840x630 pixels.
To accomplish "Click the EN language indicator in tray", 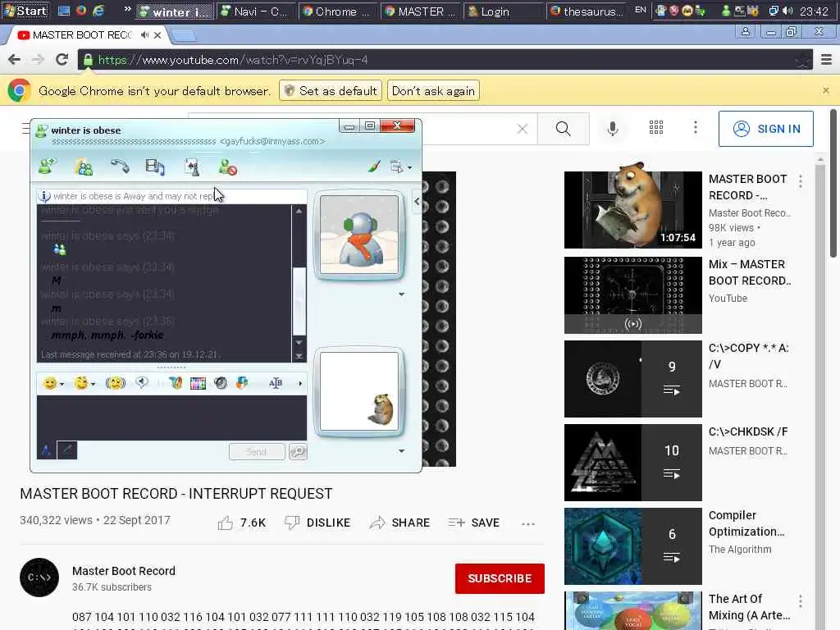I will (640, 10).
